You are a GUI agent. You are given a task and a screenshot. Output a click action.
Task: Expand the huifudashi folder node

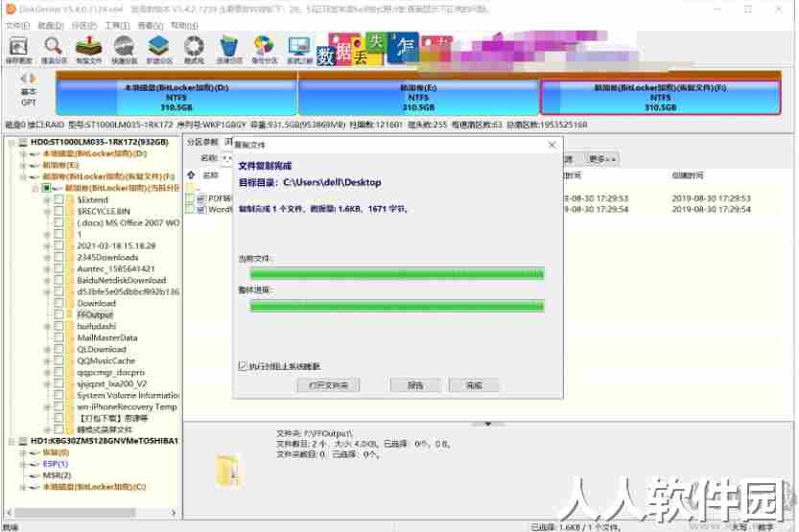[x=47, y=326]
